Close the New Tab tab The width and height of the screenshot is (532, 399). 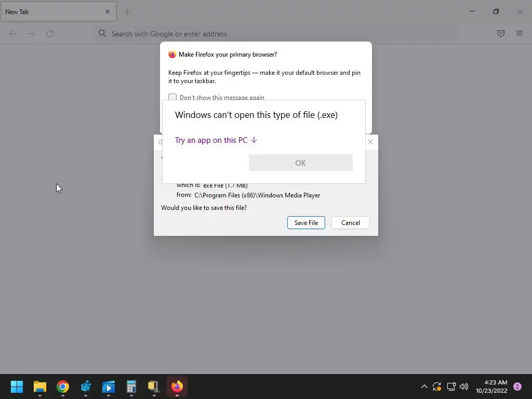(x=108, y=11)
